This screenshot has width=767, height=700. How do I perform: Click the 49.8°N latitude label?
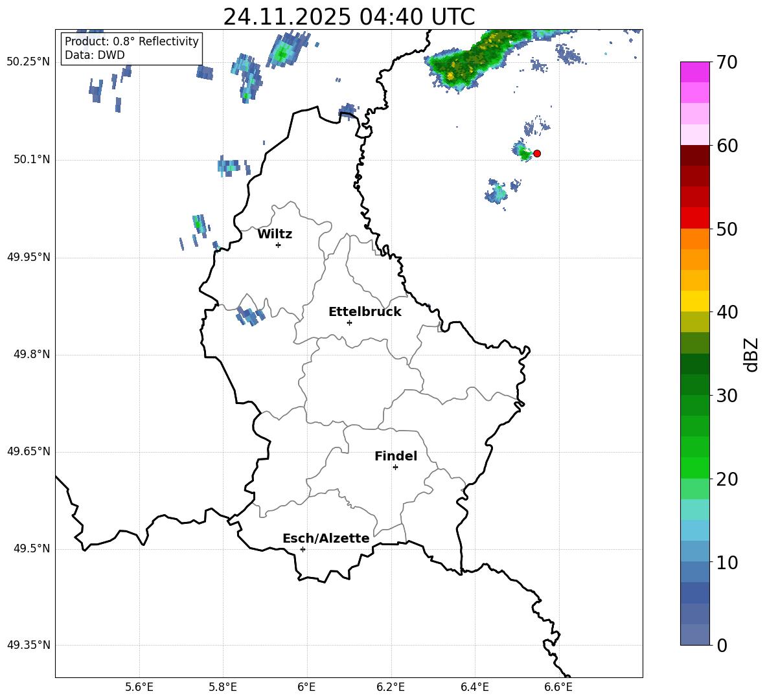point(32,354)
